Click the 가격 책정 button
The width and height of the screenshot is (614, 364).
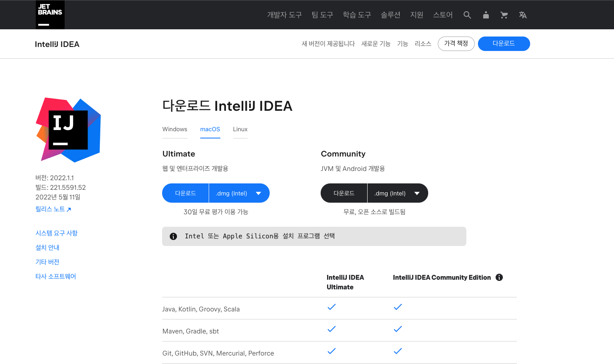click(x=456, y=44)
